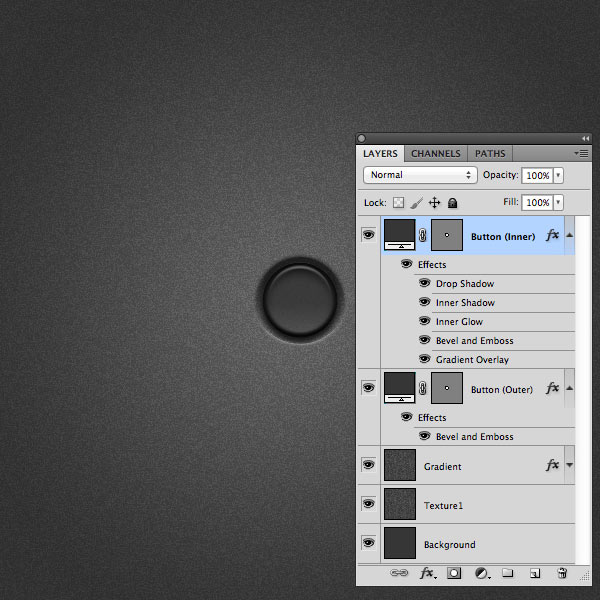Hide the Drop Shadow effect
The height and width of the screenshot is (600, 600).
(424, 283)
